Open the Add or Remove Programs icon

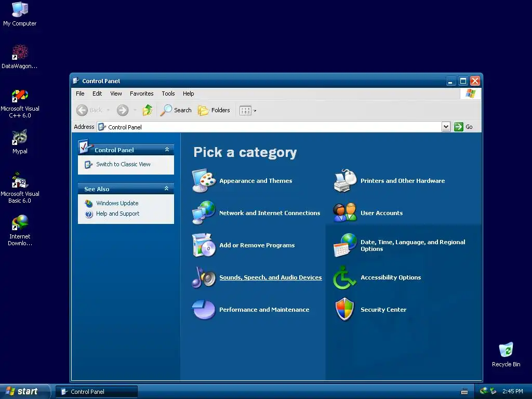(204, 245)
